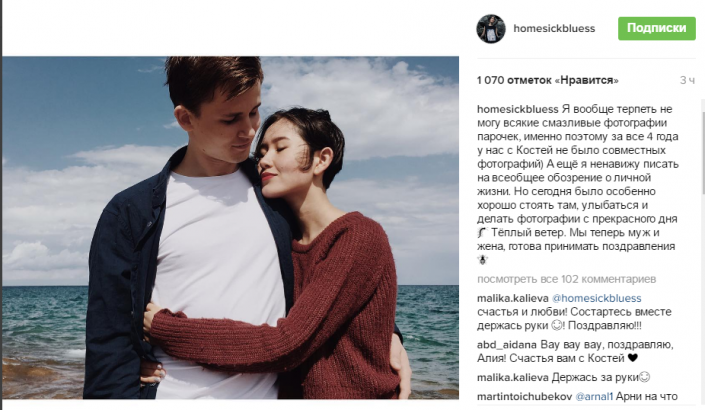Viewport: 705px width, 410px height.
Task: Follow the @arnal1 mention link
Action: tap(594, 397)
